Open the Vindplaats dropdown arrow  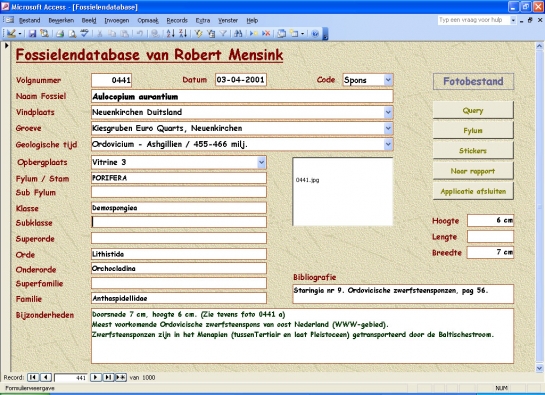point(388,112)
